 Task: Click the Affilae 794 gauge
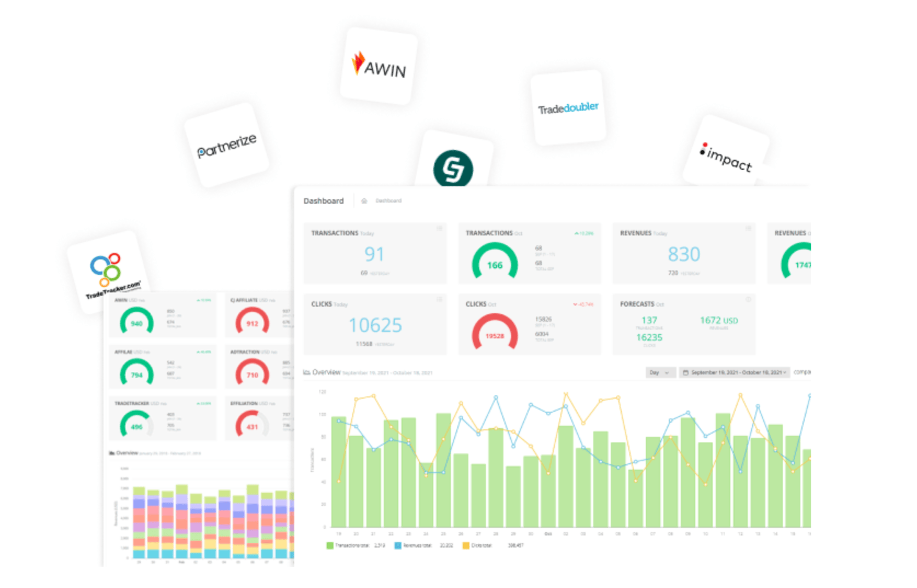point(136,372)
